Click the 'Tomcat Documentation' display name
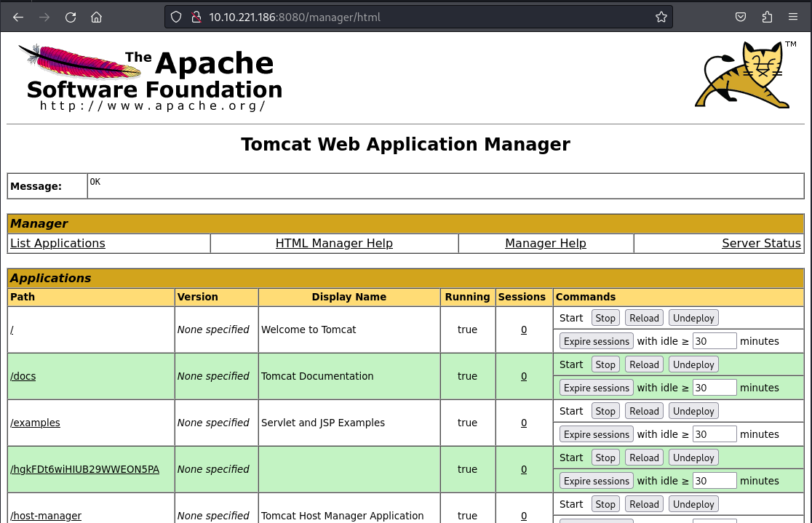Viewport: 812px width, 523px height. pyautogui.click(x=317, y=377)
